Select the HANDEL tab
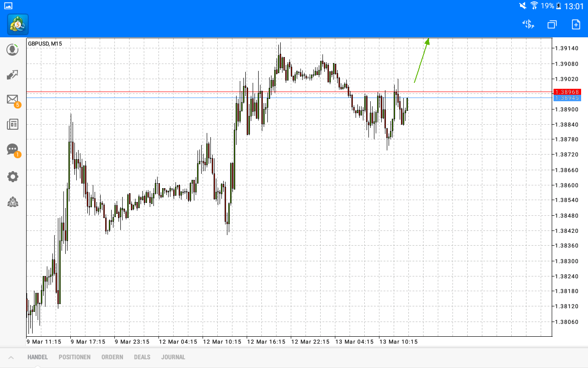 [37, 357]
